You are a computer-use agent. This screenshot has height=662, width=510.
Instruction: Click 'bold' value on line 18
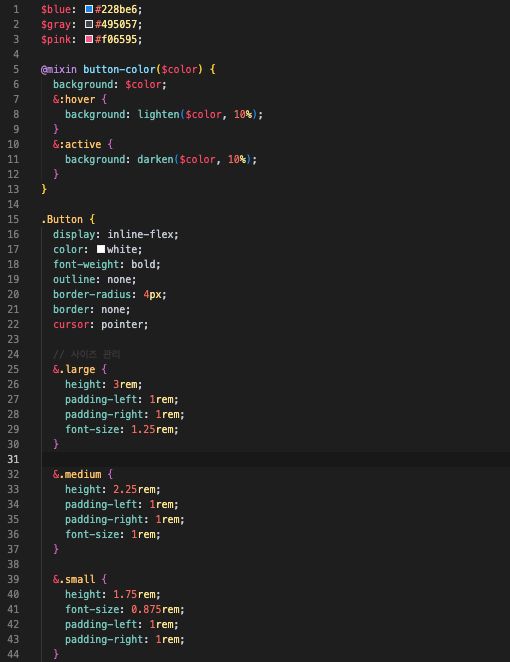[143, 264]
